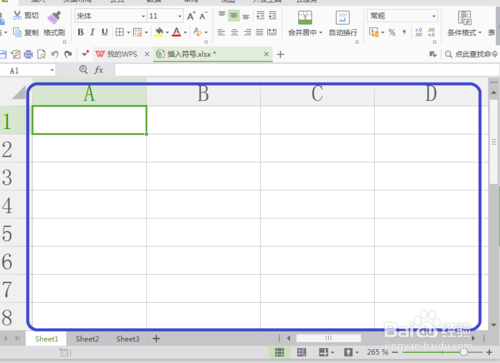This screenshot has width=500, height=363.
Task: Toggle italic formatting
Action: (92, 32)
